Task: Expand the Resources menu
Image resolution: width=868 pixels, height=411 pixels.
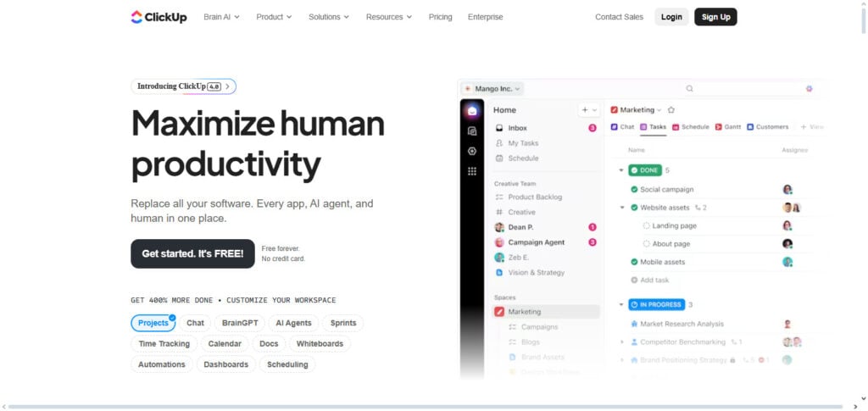Action: tap(388, 17)
